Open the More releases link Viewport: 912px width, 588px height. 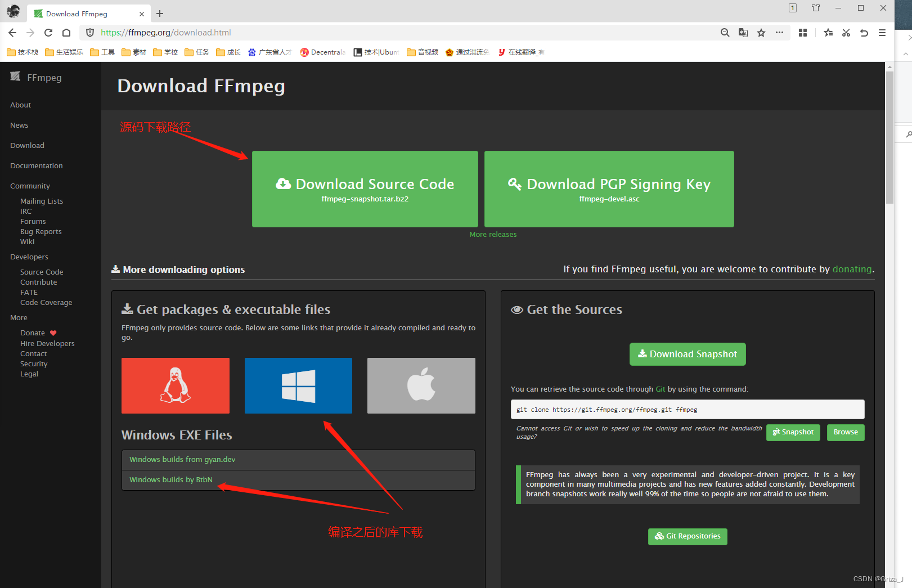tap(493, 235)
